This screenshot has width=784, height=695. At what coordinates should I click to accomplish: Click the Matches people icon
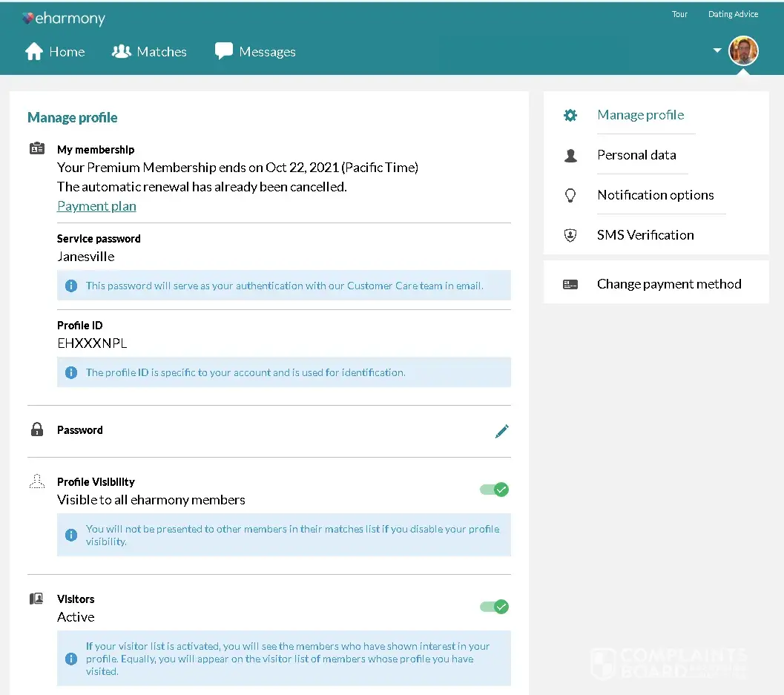(x=121, y=51)
